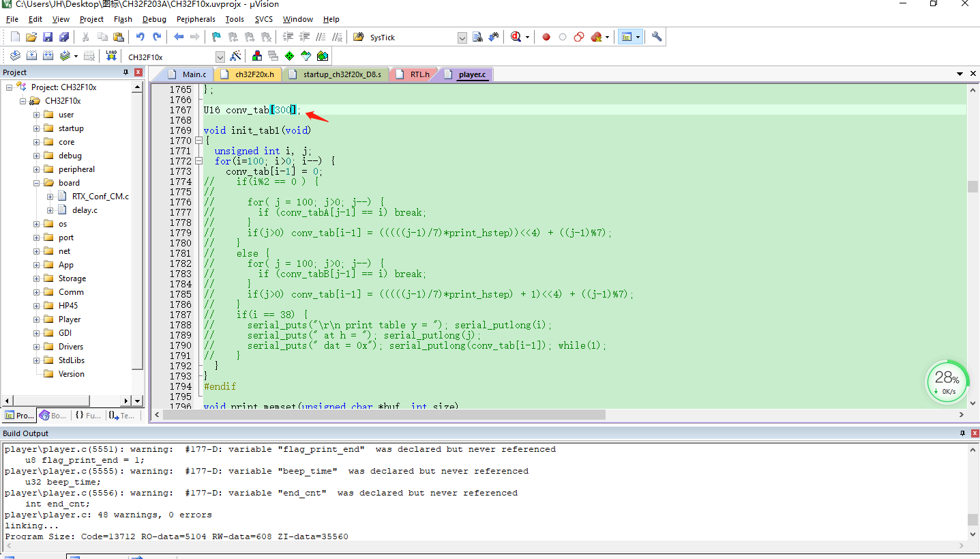Open a file with folder icon

(31, 37)
